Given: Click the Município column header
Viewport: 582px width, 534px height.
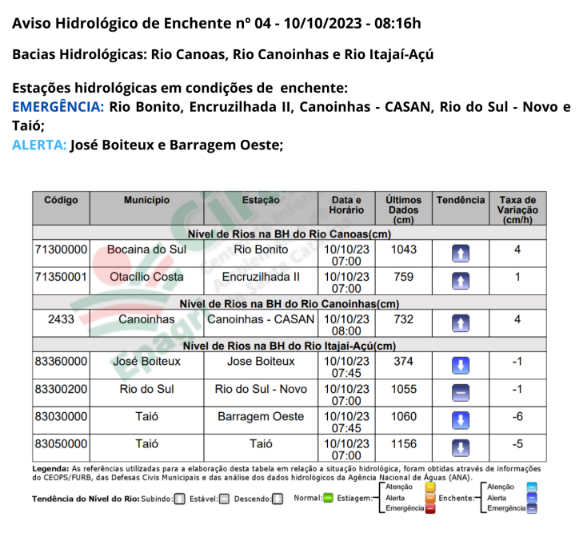Looking at the screenshot, I should click(147, 208).
